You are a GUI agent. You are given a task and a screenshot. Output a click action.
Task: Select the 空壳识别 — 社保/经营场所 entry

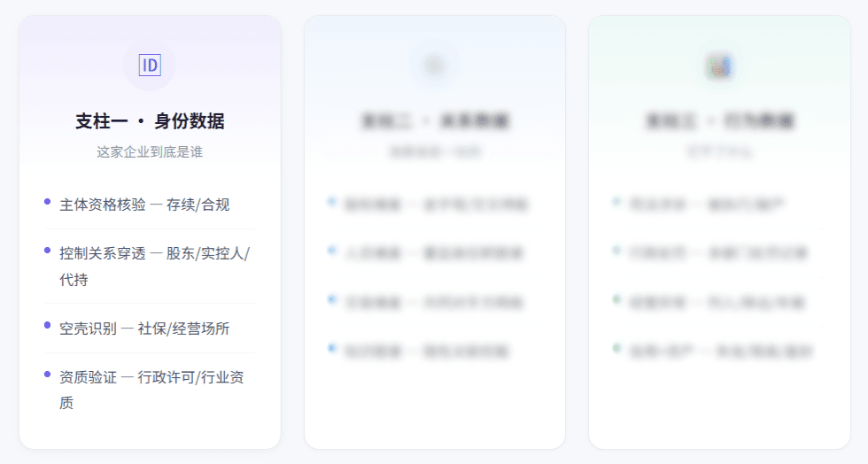(x=150, y=329)
